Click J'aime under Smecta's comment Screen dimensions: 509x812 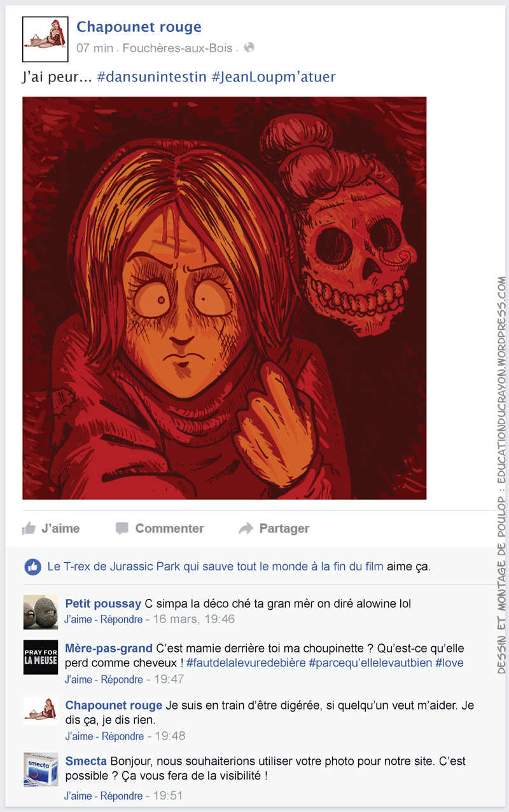(78, 795)
